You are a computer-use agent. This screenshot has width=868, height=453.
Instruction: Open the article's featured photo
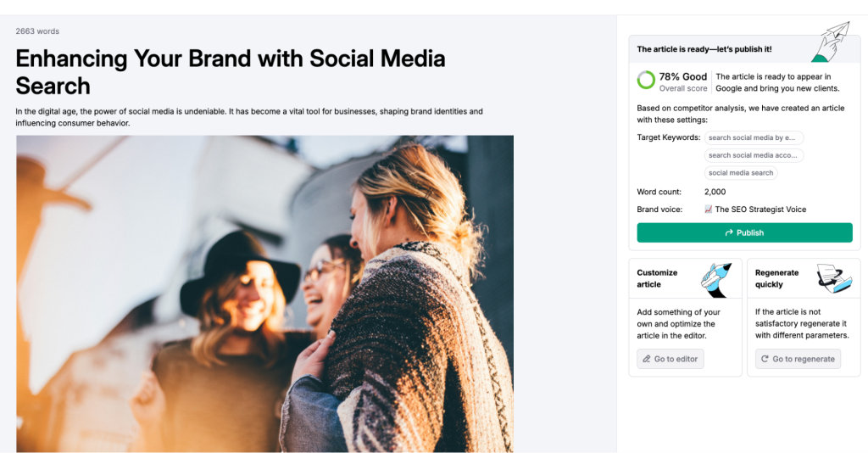264,294
